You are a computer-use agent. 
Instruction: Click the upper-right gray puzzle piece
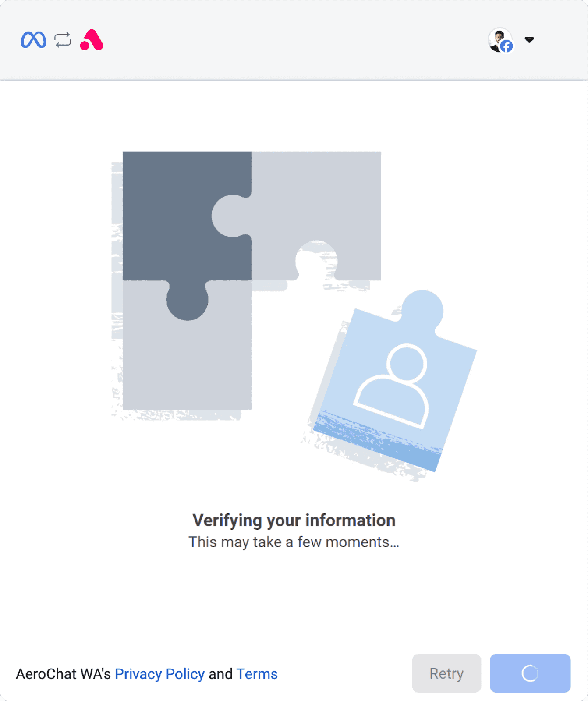coord(315,202)
